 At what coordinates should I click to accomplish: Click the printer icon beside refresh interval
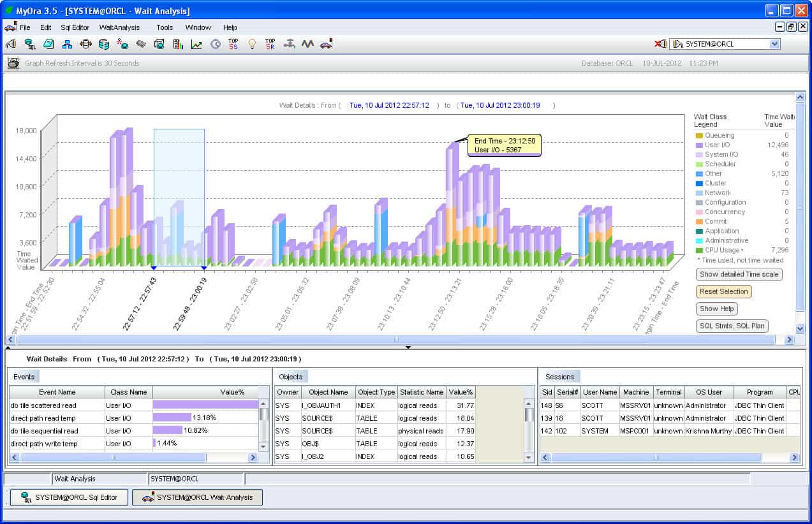coord(13,63)
